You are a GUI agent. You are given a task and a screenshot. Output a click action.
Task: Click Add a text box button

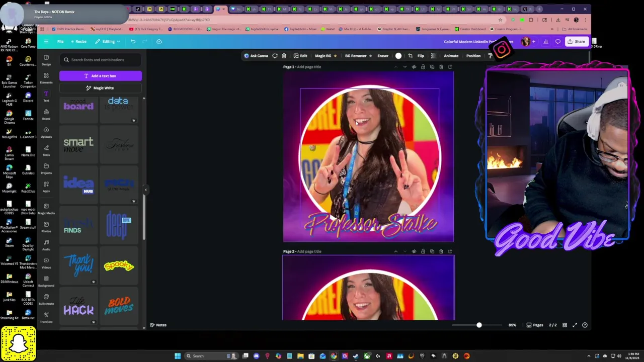[101, 76]
